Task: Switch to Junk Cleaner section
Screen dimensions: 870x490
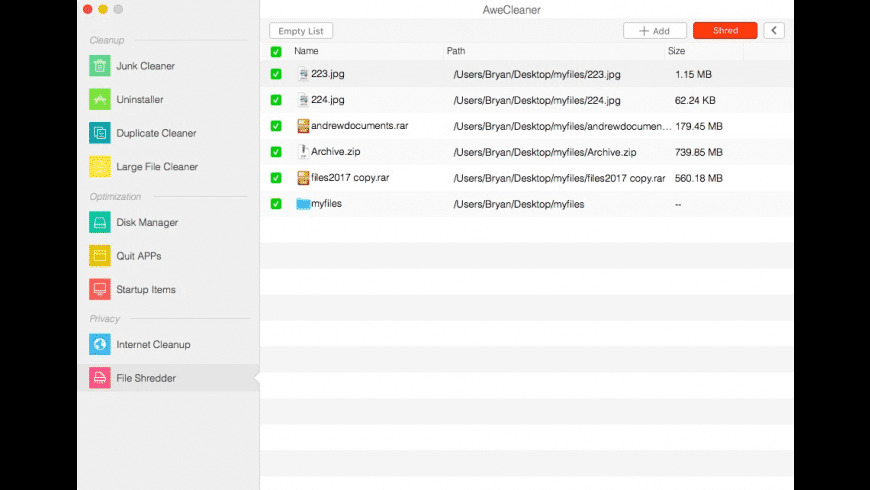Action: pyautogui.click(x=145, y=66)
